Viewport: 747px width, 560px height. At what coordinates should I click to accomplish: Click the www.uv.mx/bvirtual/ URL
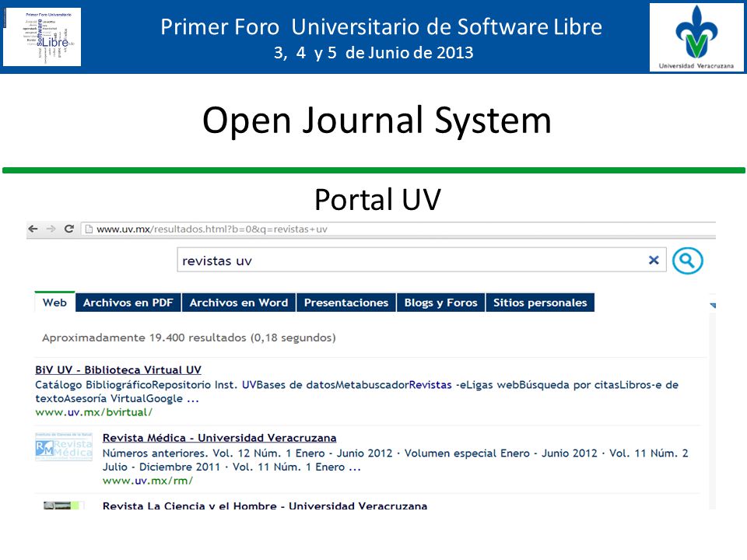94,412
